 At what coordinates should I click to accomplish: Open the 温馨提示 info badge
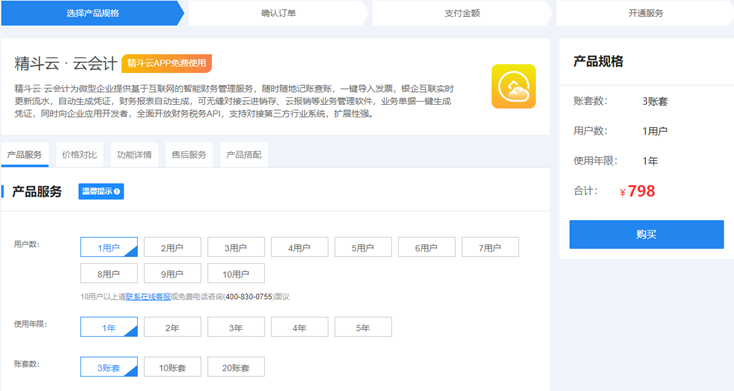101,191
